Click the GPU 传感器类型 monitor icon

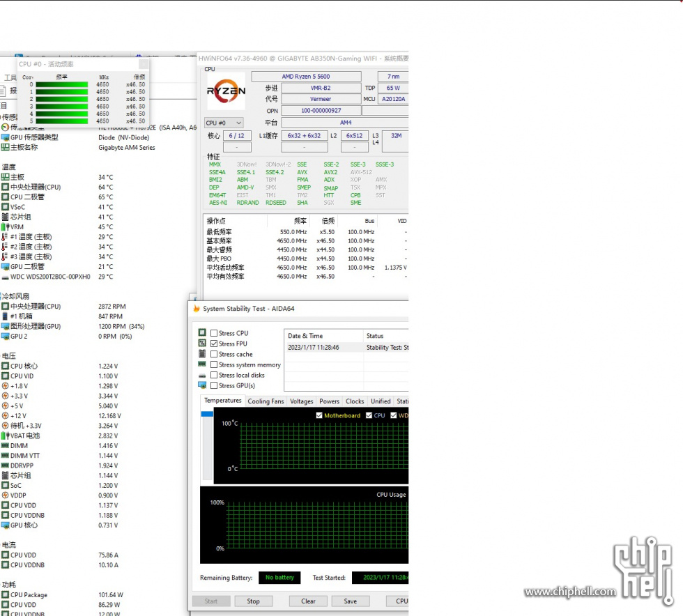tap(6, 137)
